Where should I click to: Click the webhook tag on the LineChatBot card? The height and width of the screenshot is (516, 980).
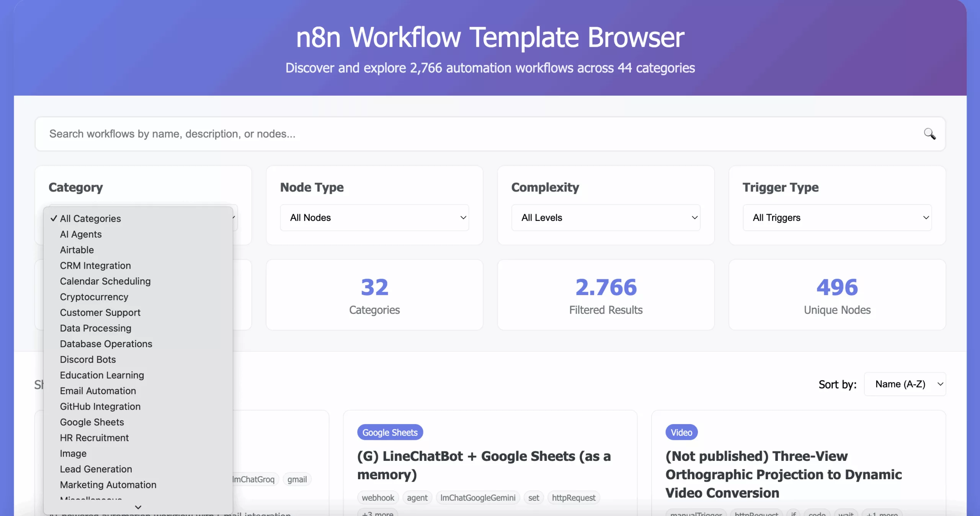coord(377,498)
